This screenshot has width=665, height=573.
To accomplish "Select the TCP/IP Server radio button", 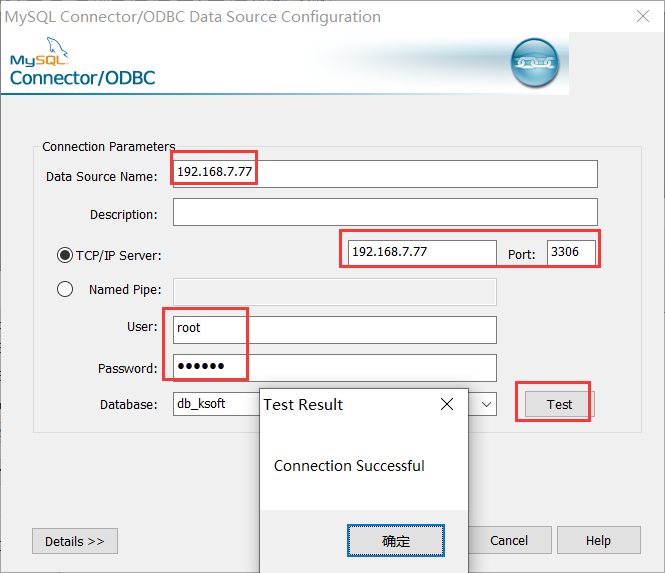I will coord(66,255).
